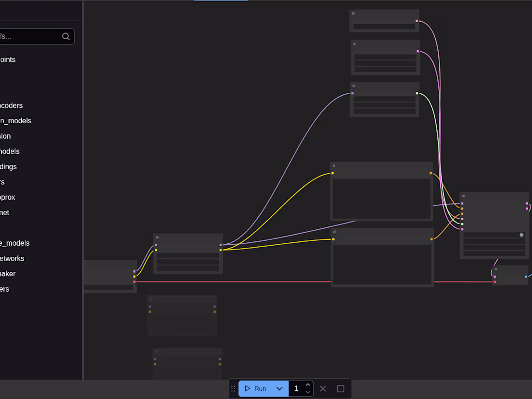Screen dimensions: 532x399
Task: Decrease batch count with the down arrow
Action: [308, 392]
